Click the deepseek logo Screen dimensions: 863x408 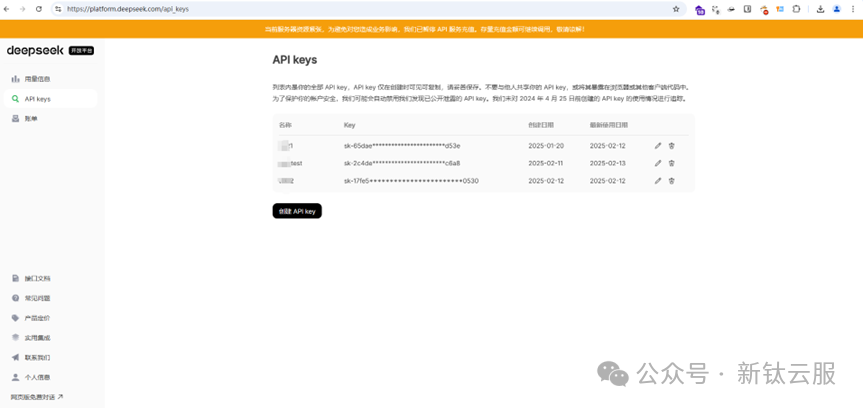coord(35,51)
